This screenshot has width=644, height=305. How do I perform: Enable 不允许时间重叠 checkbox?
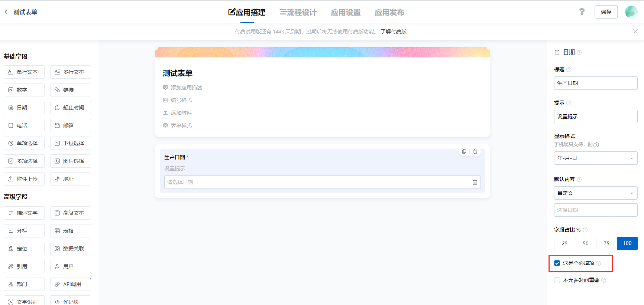pos(557,280)
